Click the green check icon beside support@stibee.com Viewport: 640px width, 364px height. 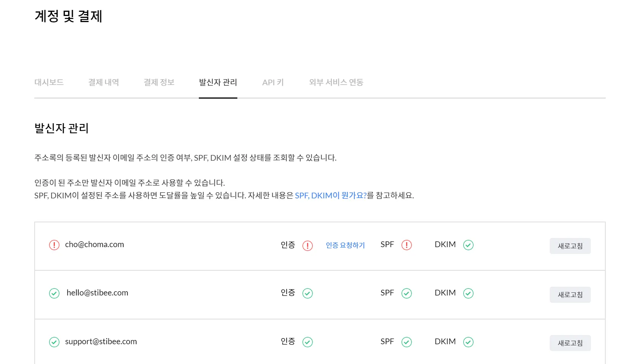54,342
